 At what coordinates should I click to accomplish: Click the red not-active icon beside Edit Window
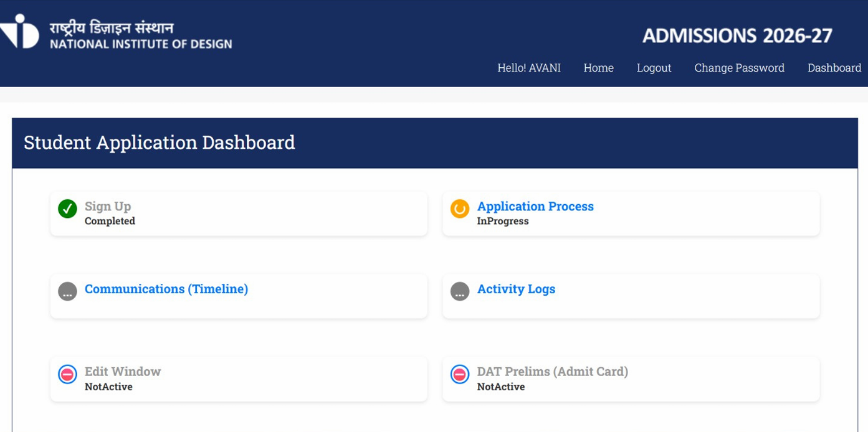pos(67,374)
